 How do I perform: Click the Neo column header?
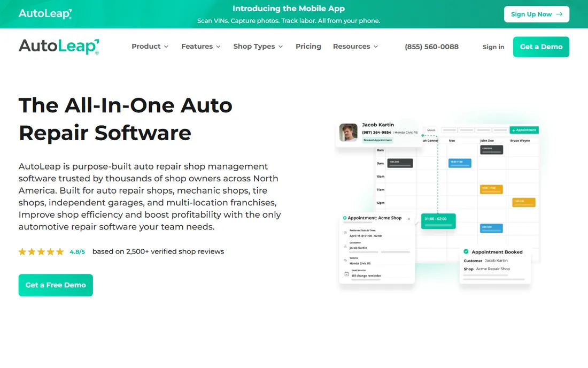[x=452, y=141]
